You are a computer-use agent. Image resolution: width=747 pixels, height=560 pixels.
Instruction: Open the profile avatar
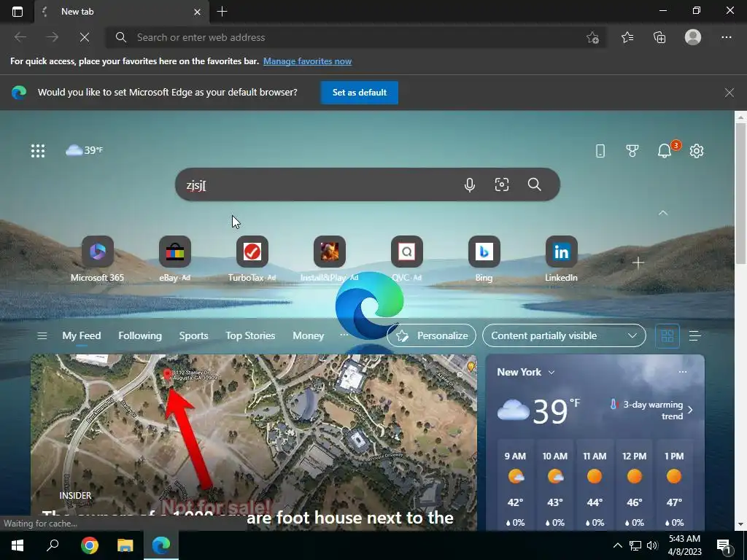(693, 37)
